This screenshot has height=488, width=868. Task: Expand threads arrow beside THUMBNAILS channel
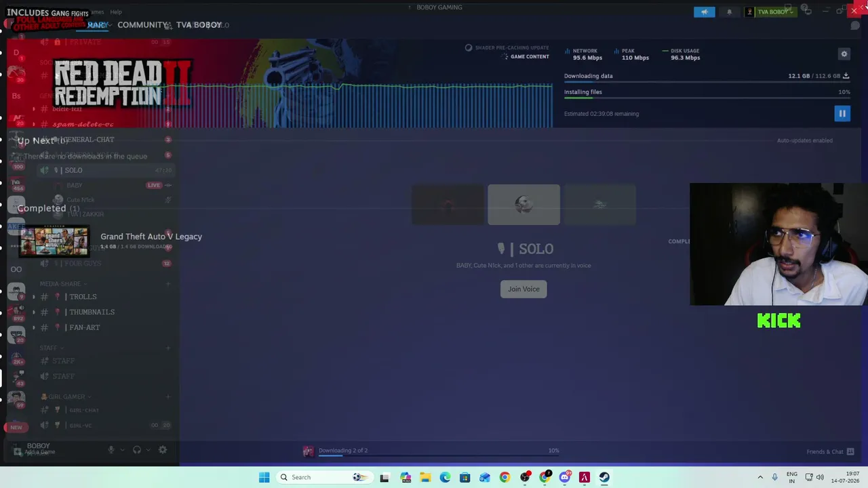coord(34,312)
